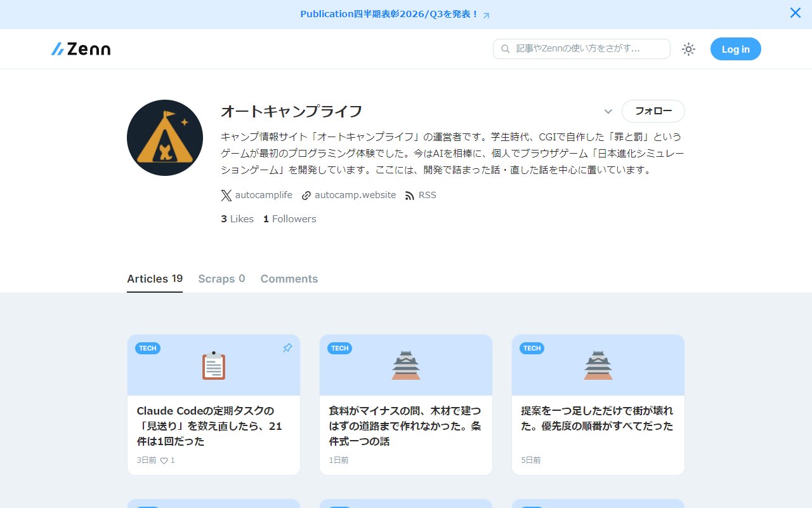Click the X logo icon
Screen dimensions: 812x508
(x=226, y=195)
